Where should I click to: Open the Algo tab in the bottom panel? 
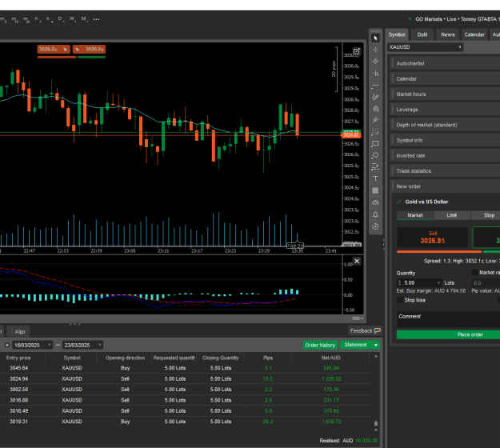[19, 332]
